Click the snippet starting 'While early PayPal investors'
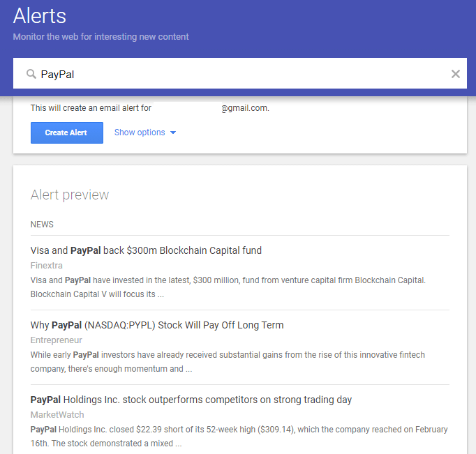The width and height of the screenshot is (476, 454). pyautogui.click(x=228, y=362)
